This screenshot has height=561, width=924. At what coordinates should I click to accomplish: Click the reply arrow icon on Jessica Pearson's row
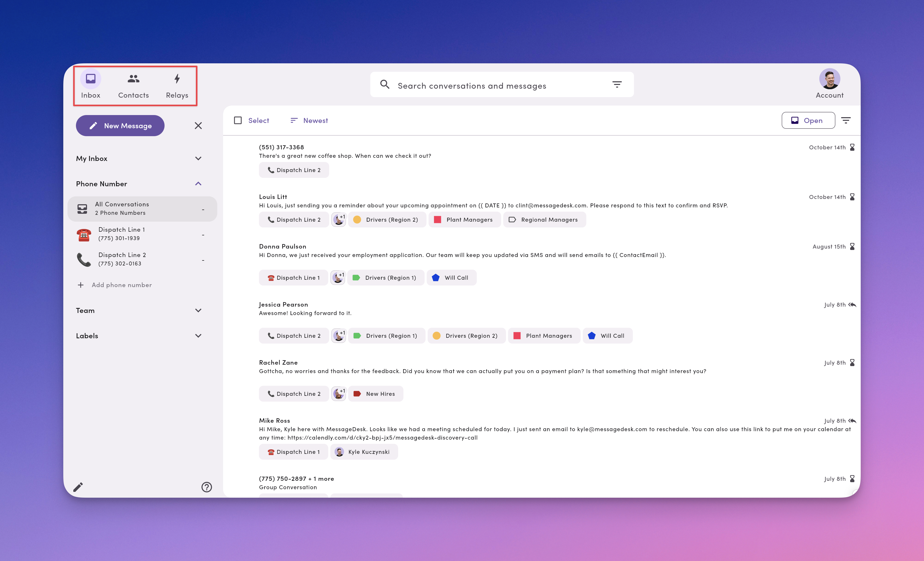852,304
